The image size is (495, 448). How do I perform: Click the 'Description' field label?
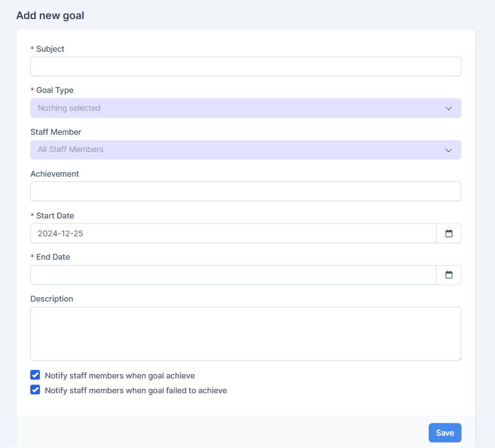pyautogui.click(x=52, y=299)
